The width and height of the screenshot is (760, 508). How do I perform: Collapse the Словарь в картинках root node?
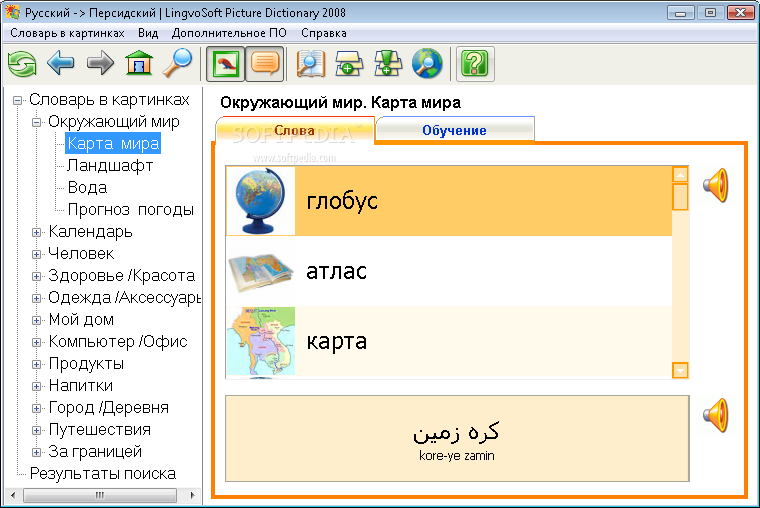pyautogui.click(x=18, y=100)
